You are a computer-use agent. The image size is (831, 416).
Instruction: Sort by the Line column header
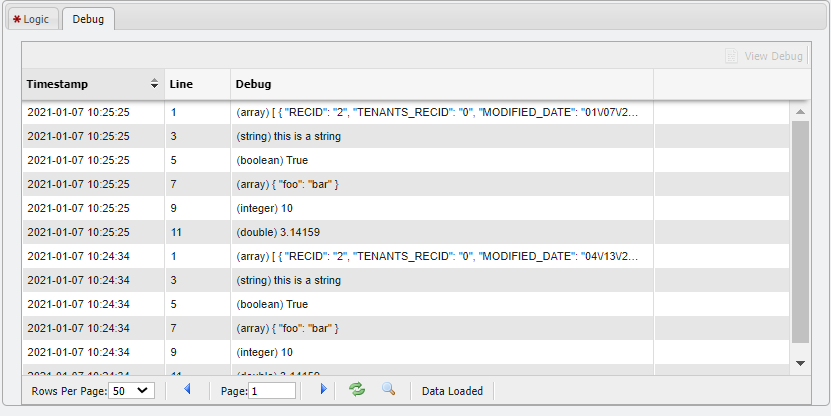pyautogui.click(x=197, y=84)
